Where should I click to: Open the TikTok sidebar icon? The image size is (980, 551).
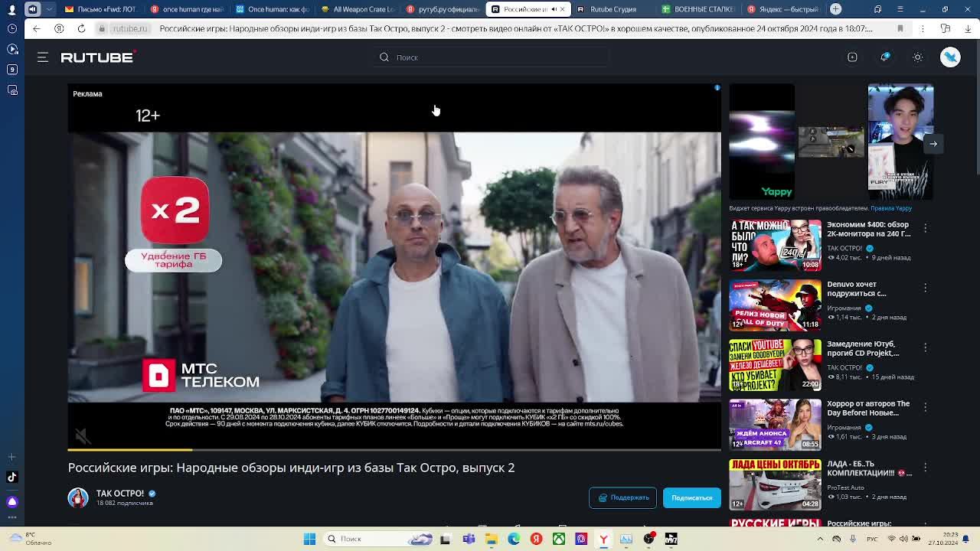[x=11, y=477]
